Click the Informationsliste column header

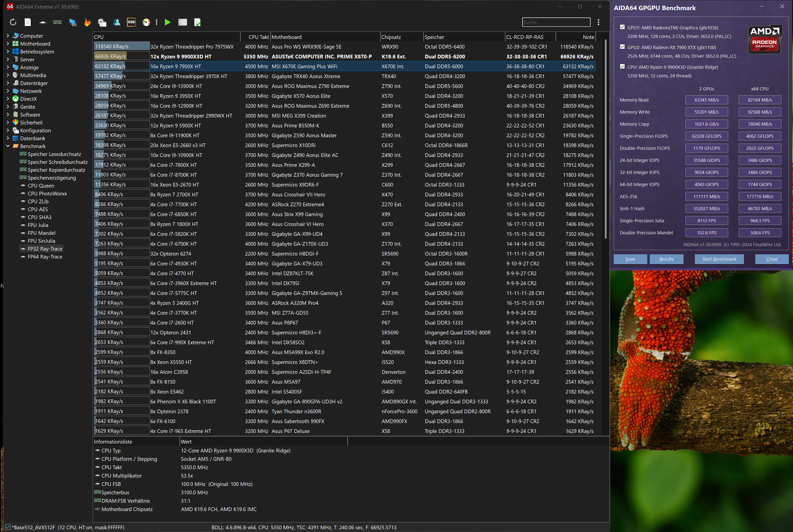[x=136, y=441]
